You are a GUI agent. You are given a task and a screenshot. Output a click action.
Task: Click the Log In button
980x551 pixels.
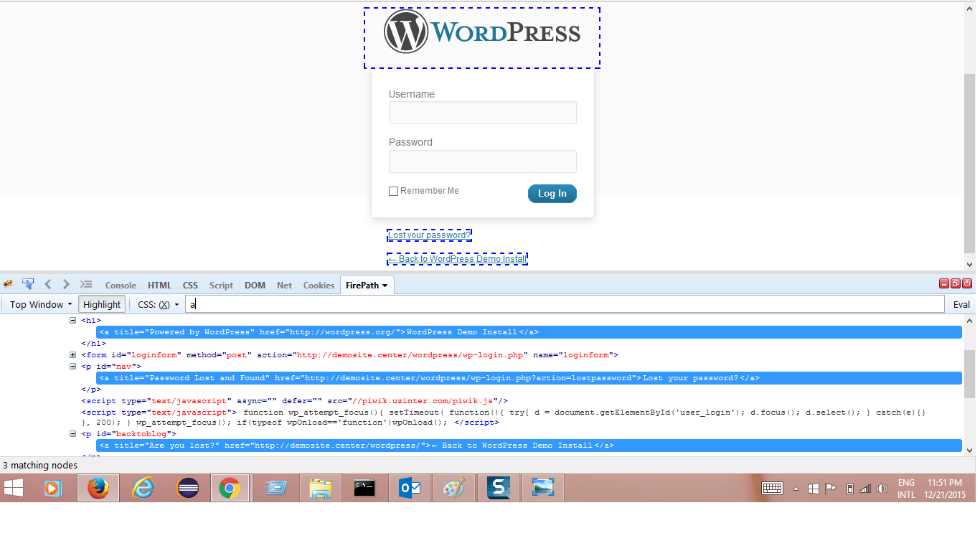552,194
